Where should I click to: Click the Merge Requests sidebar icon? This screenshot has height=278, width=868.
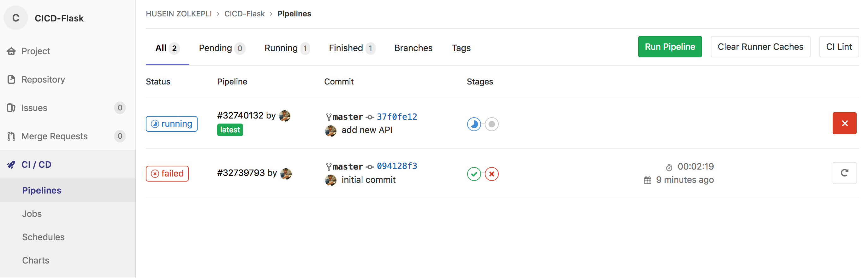[11, 136]
